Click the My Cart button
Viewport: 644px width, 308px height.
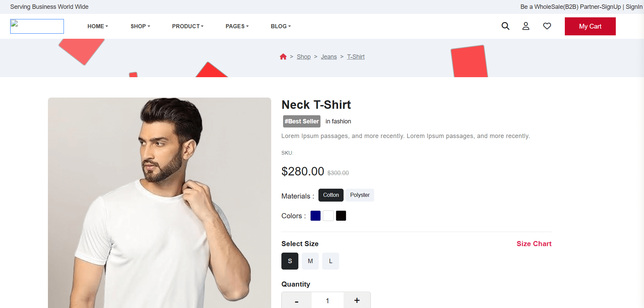[x=590, y=27]
